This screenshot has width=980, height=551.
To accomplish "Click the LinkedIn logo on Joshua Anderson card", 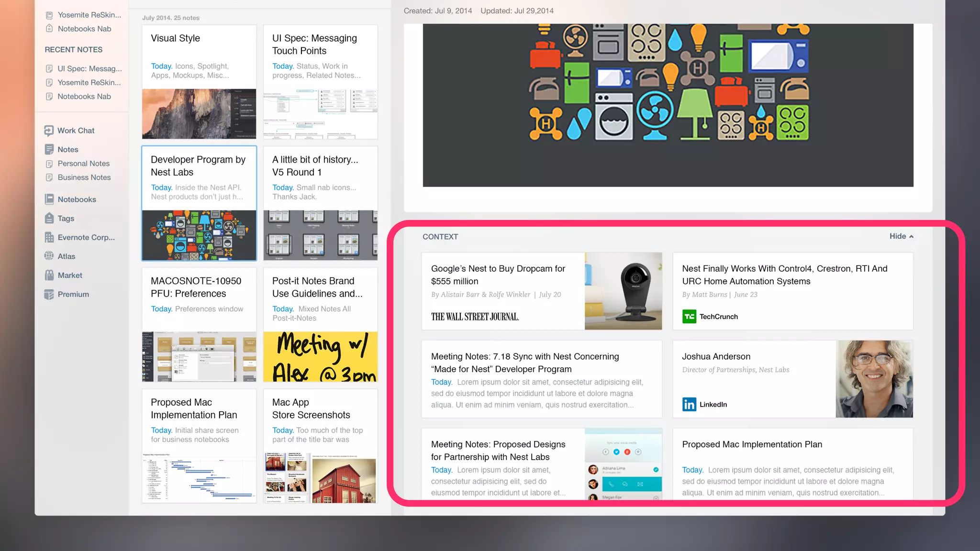I will point(689,404).
